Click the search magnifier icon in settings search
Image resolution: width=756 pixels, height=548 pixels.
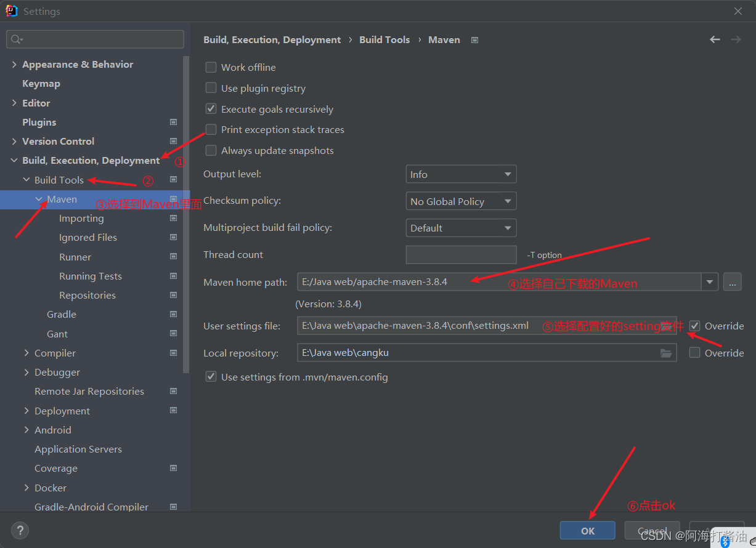[x=17, y=39]
